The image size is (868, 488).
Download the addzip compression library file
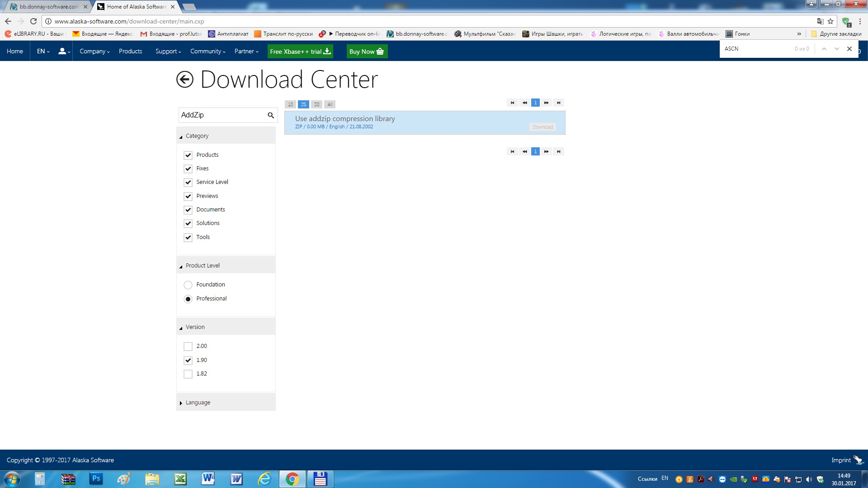tap(542, 127)
